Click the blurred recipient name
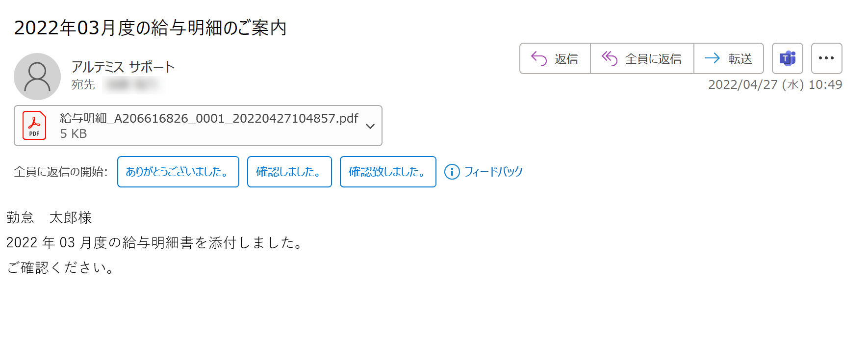The height and width of the screenshot is (343, 868). pos(133,85)
